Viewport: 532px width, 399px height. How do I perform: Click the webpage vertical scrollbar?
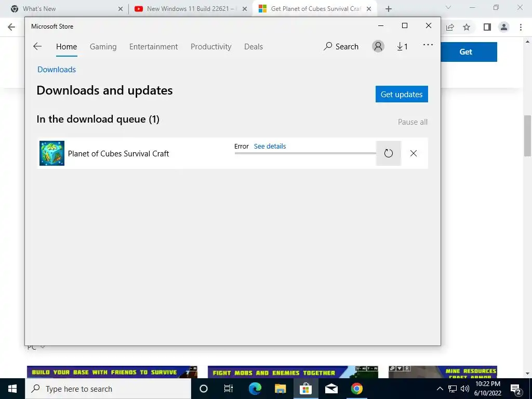click(x=527, y=136)
